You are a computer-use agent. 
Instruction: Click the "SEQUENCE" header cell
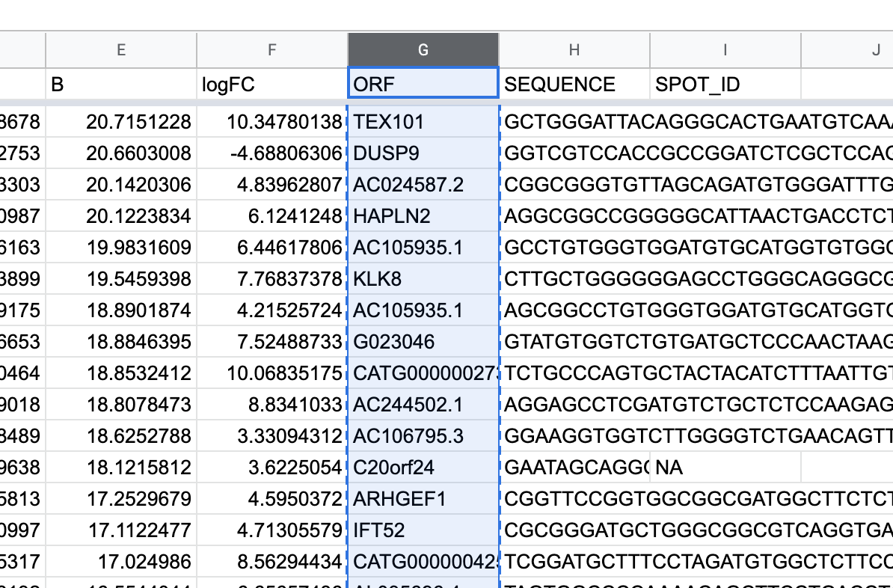tap(574, 85)
